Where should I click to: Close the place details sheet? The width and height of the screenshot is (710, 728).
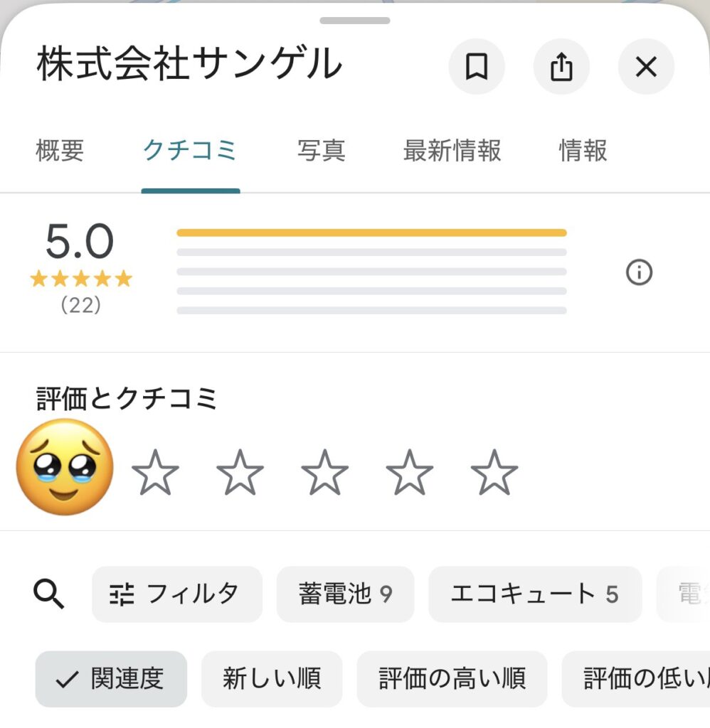tap(646, 67)
